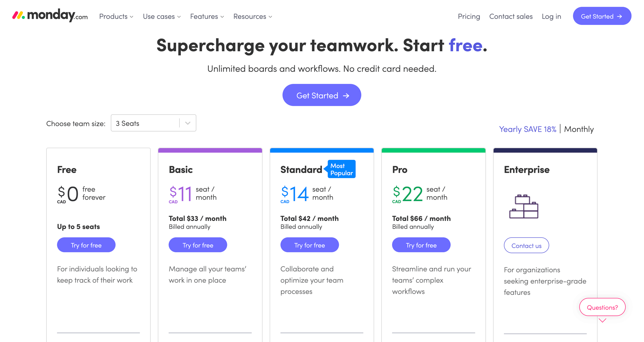Open the Resources menu
Image resolution: width=644 pixels, height=342 pixels.
pos(253,17)
